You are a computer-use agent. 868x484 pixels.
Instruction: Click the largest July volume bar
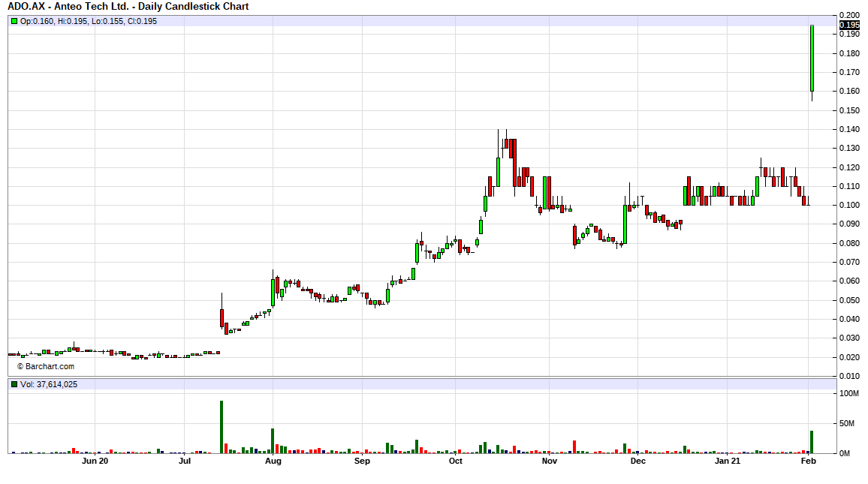[x=222, y=427]
